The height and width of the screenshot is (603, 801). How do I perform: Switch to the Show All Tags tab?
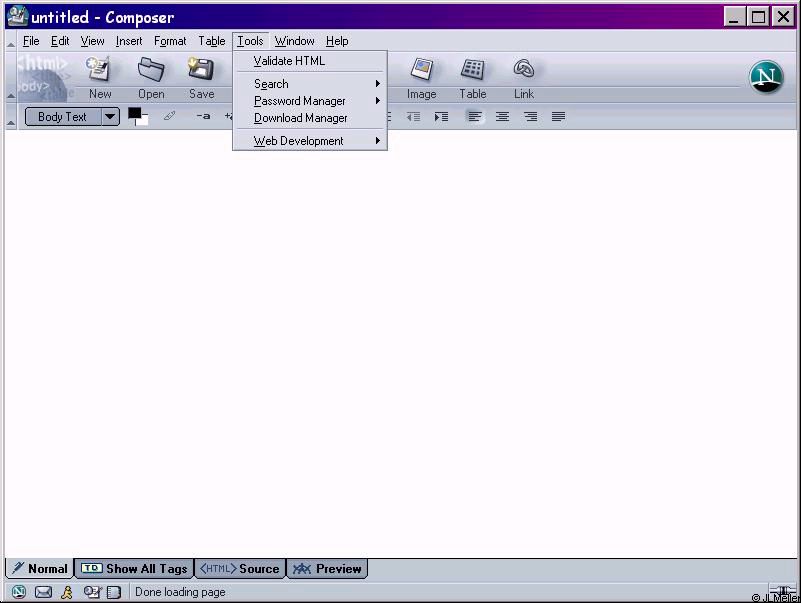click(x=134, y=568)
